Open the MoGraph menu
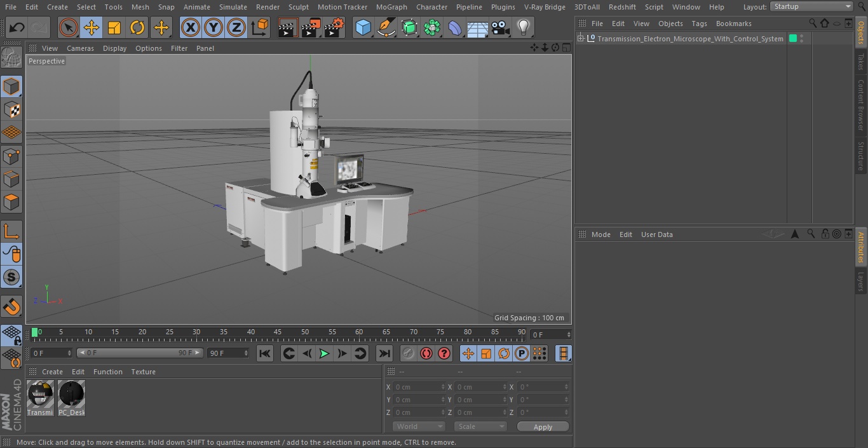The height and width of the screenshot is (448, 868). [x=391, y=7]
